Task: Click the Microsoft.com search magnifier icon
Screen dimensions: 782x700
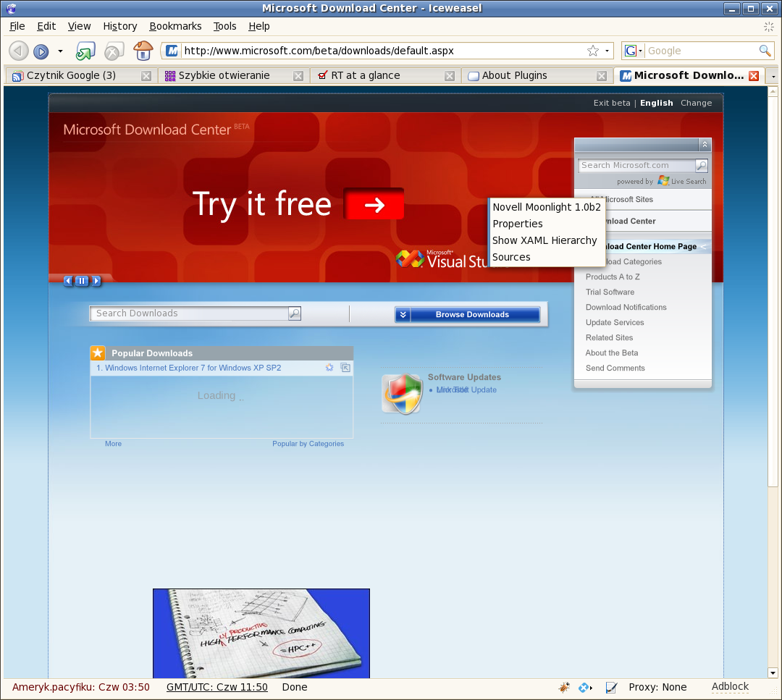Action: click(x=701, y=165)
